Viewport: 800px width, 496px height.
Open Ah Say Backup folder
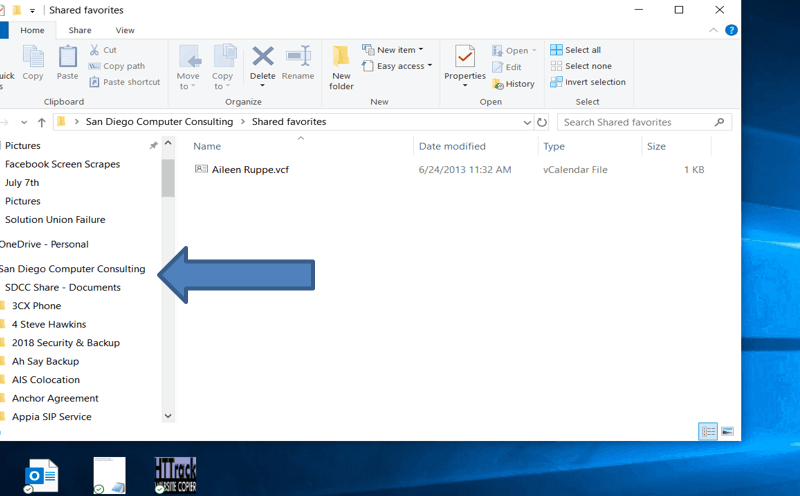pos(45,361)
